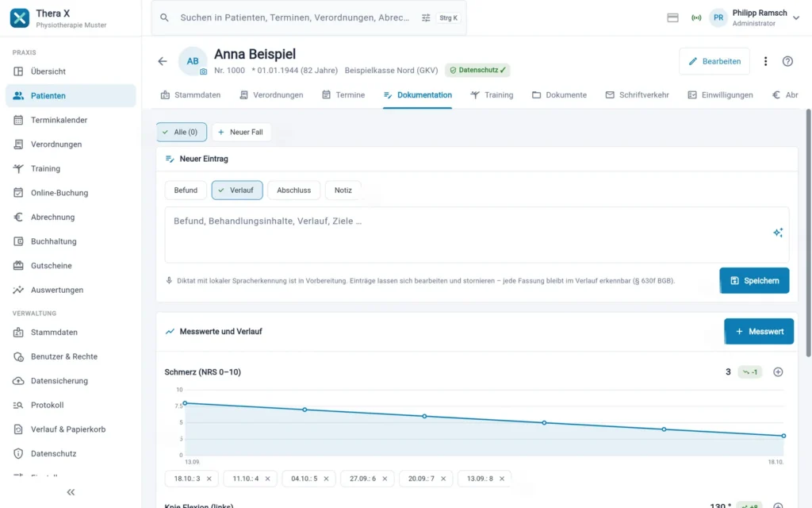This screenshot has height=508, width=812.
Task: Toggle the Alle (0) case filter
Action: (x=182, y=133)
